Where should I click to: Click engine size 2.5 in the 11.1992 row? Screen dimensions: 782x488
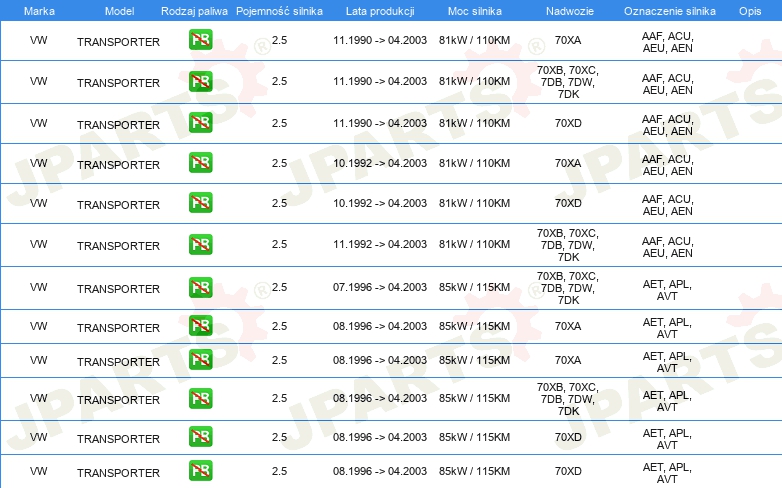tap(279, 244)
